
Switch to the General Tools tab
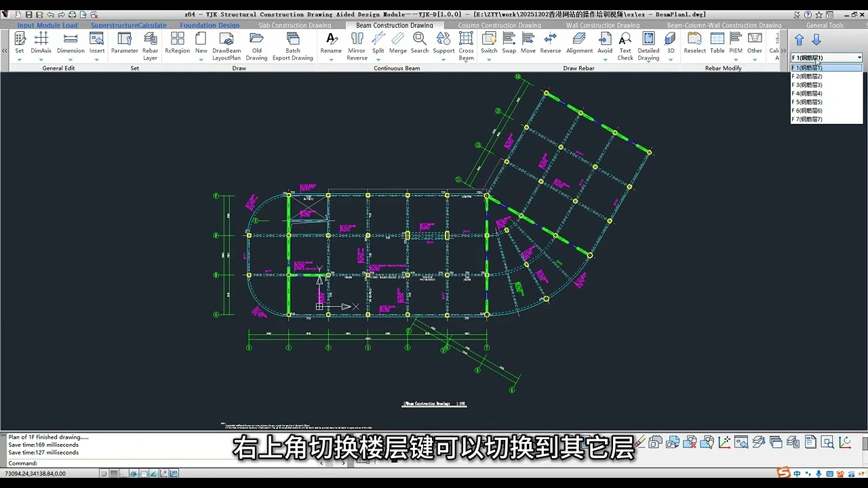pyautogui.click(x=825, y=25)
